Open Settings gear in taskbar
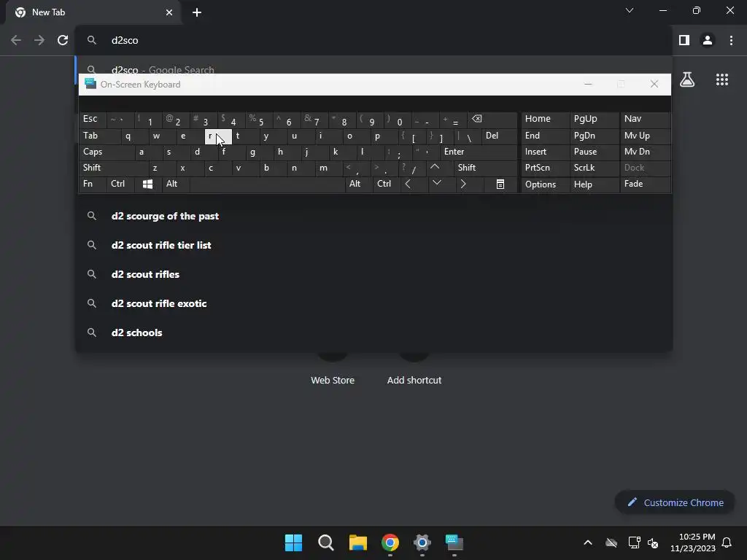Image resolution: width=747 pixels, height=560 pixels. [x=422, y=542]
